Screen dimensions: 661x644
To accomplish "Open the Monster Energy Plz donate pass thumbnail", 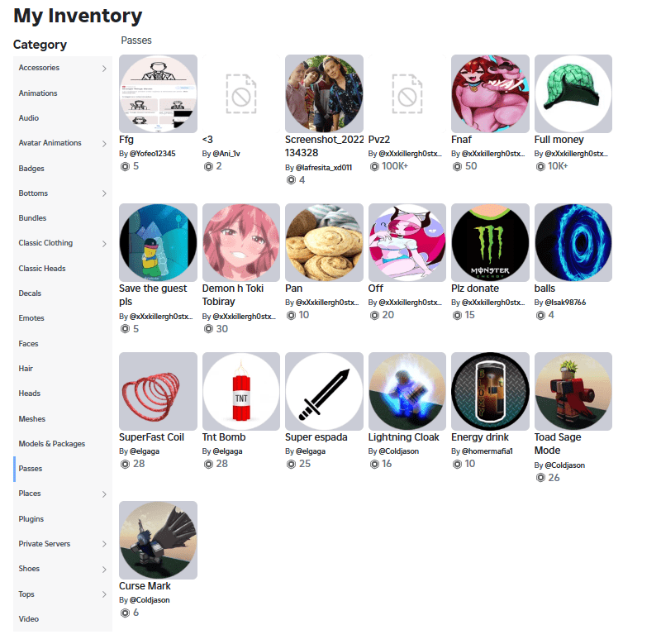I will [x=490, y=242].
